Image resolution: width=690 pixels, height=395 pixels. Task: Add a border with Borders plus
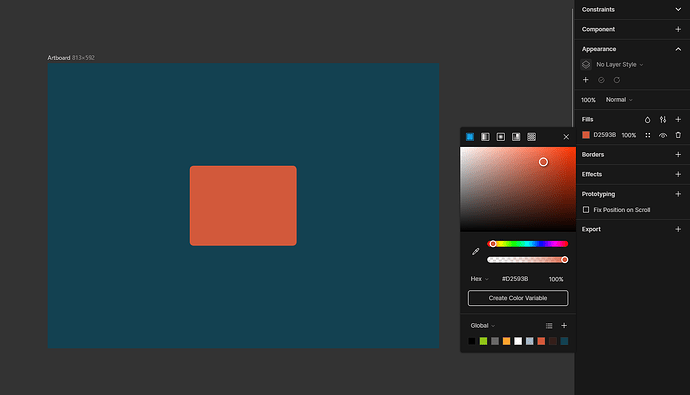click(678, 154)
